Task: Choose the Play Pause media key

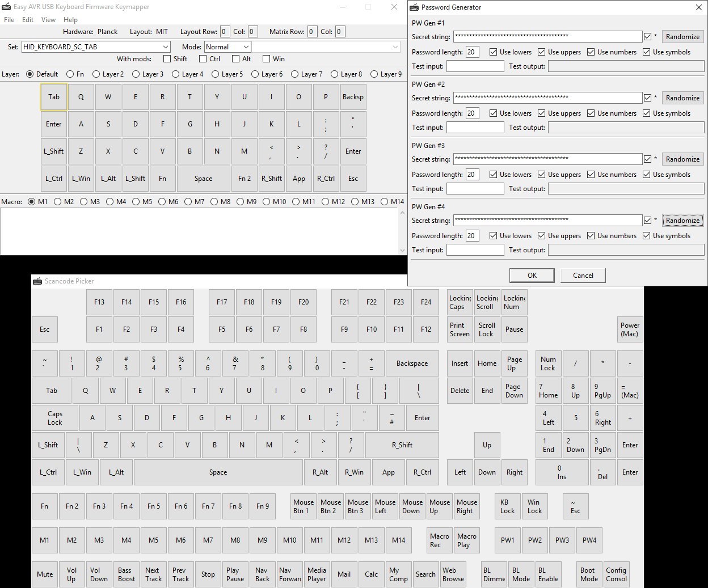Action: pos(235,574)
